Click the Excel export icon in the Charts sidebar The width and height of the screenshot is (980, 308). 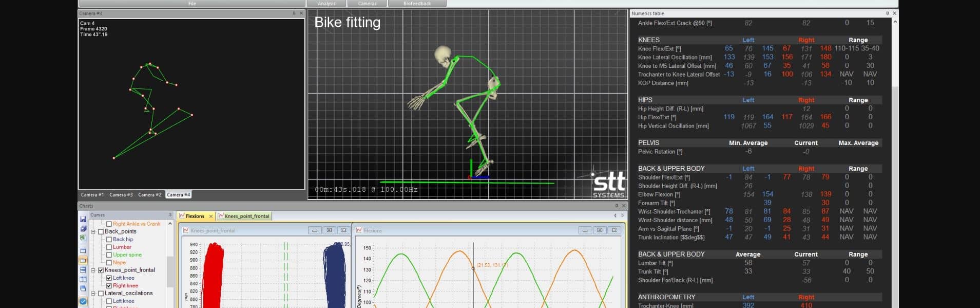point(83,238)
